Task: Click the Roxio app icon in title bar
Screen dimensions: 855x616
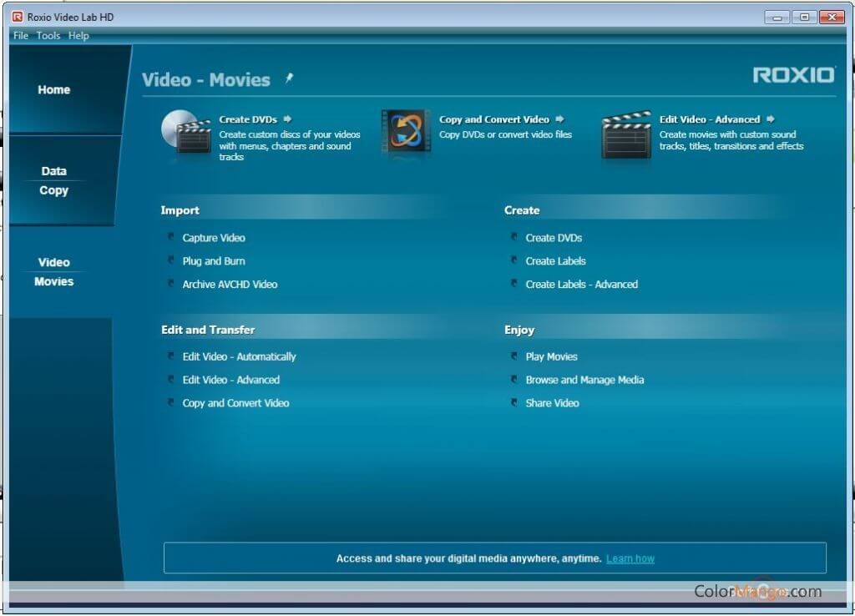Action: (x=18, y=17)
